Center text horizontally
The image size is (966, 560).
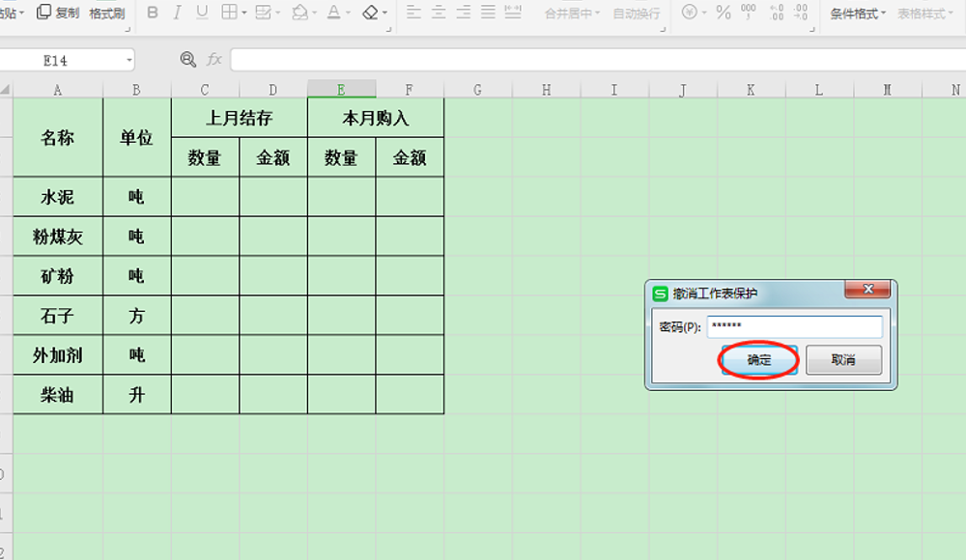[439, 13]
